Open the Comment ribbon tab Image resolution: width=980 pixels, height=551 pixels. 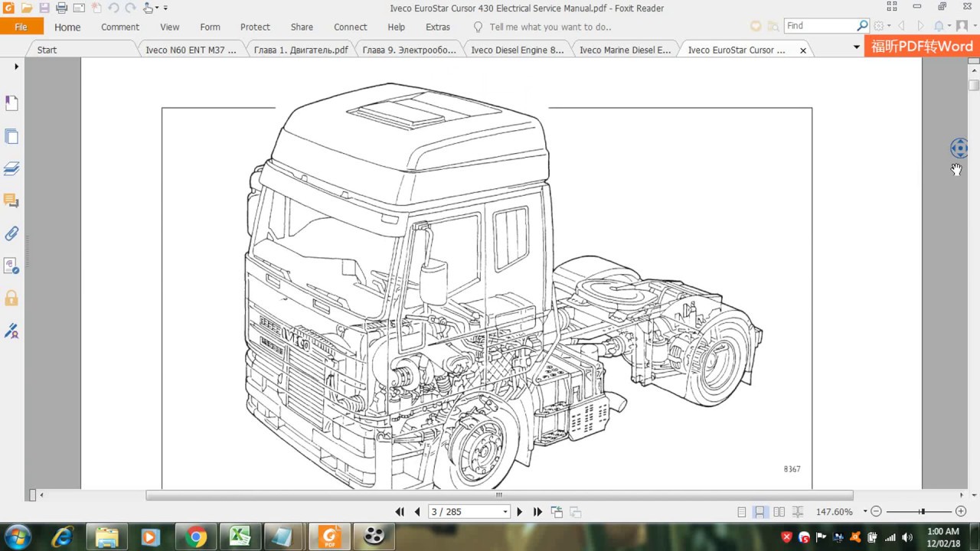(x=120, y=27)
